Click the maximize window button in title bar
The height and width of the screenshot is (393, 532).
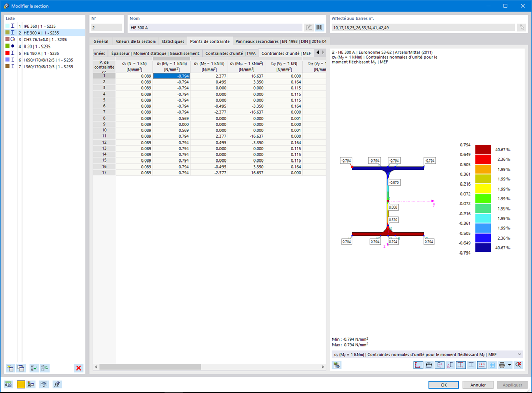[x=505, y=6]
